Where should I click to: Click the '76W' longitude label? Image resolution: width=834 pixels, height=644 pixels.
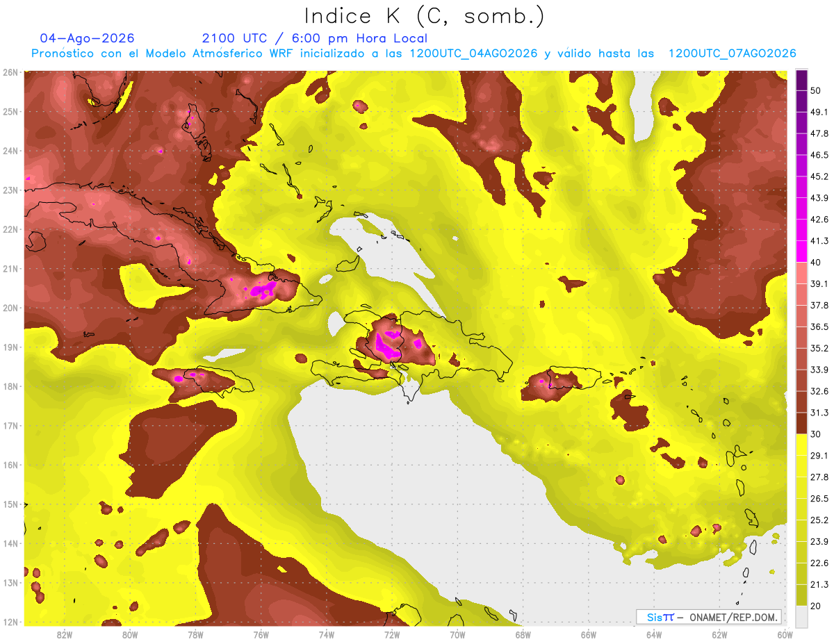[261, 634]
